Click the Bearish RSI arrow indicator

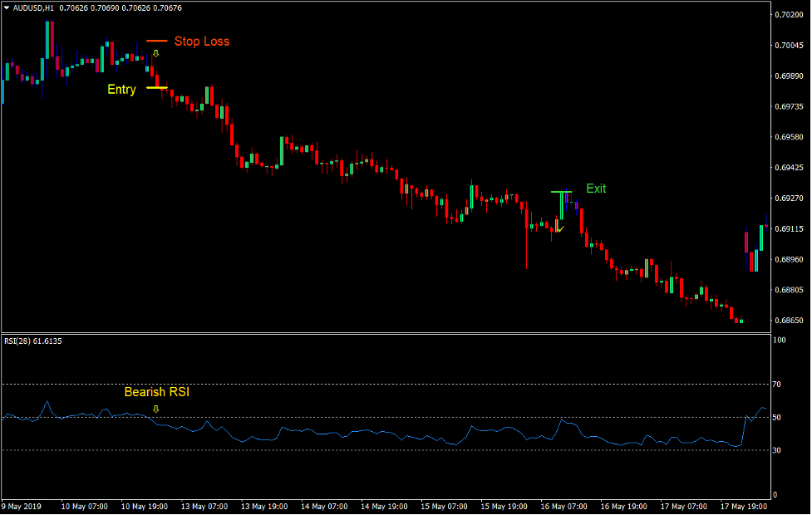pyautogui.click(x=157, y=410)
